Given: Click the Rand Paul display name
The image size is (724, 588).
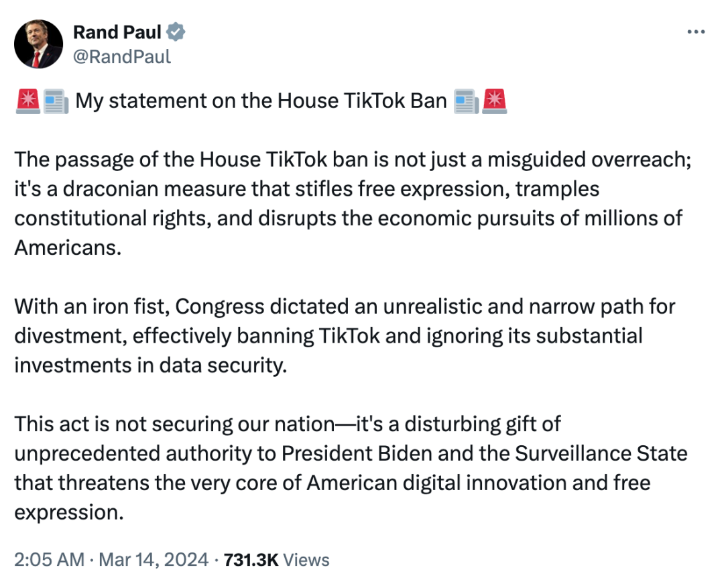Looking at the screenshot, I should [117, 32].
